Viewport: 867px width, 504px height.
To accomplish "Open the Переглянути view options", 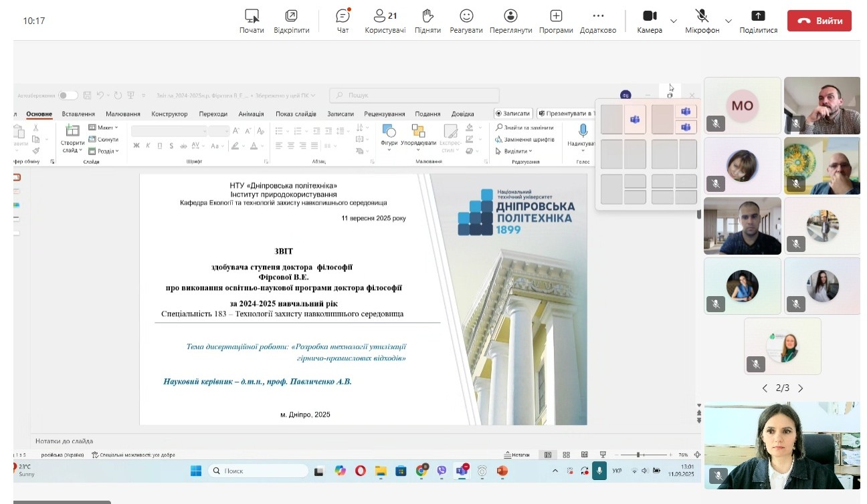I will [x=510, y=21].
